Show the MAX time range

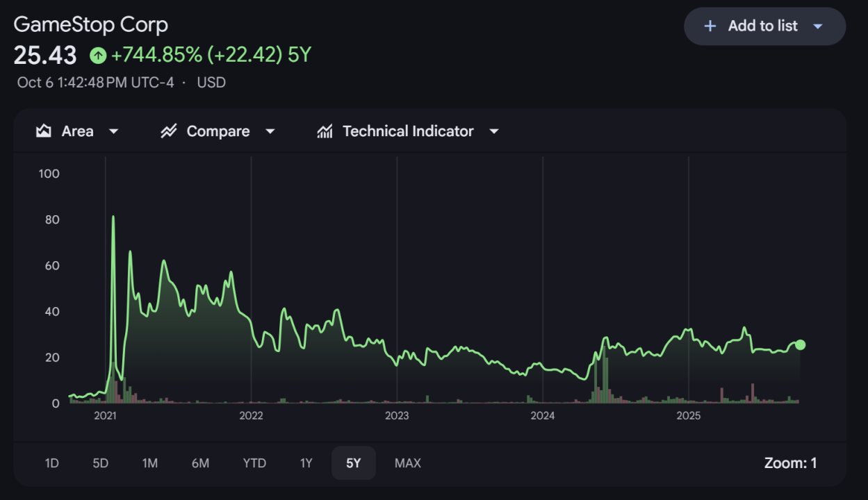pos(407,463)
